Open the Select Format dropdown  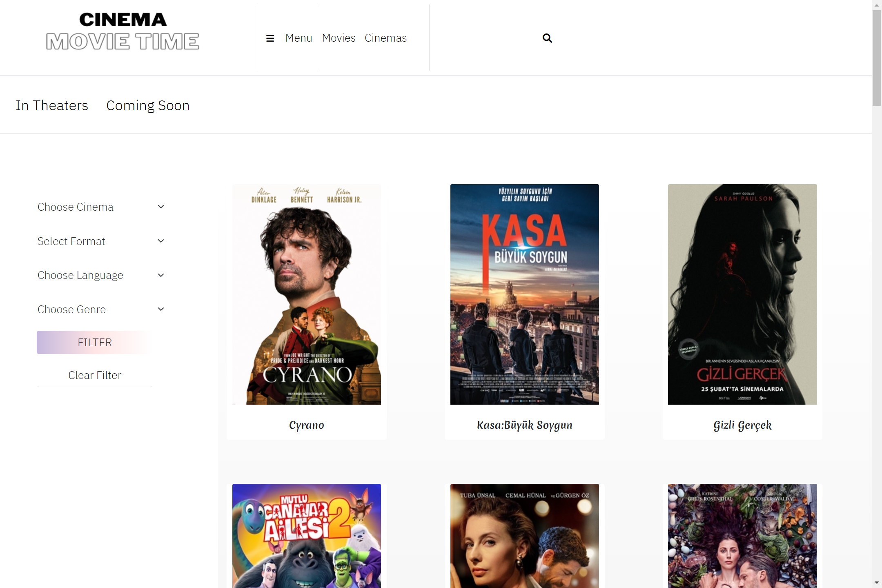pos(94,241)
